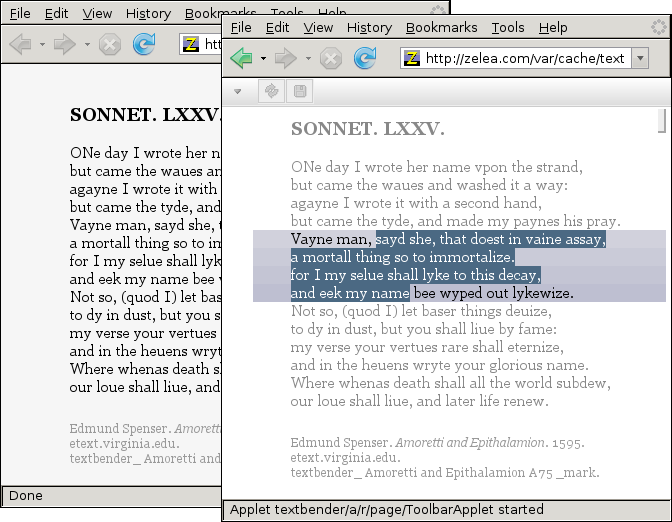Reload the page in the background window
The width and height of the screenshot is (672, 522).
144,44
